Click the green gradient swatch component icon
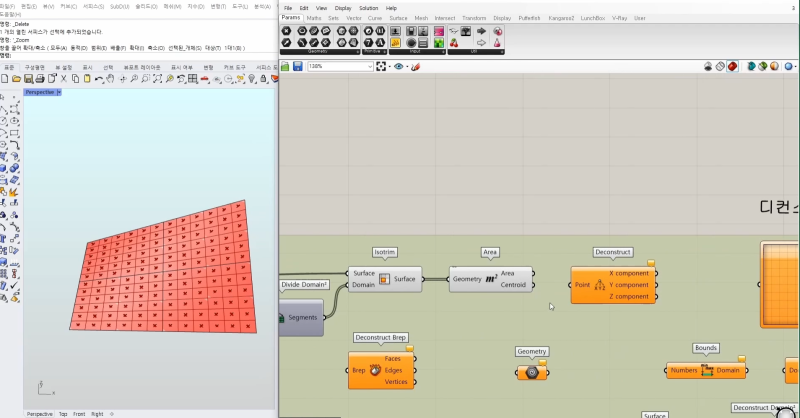800x418 pixels. [439, 43]
